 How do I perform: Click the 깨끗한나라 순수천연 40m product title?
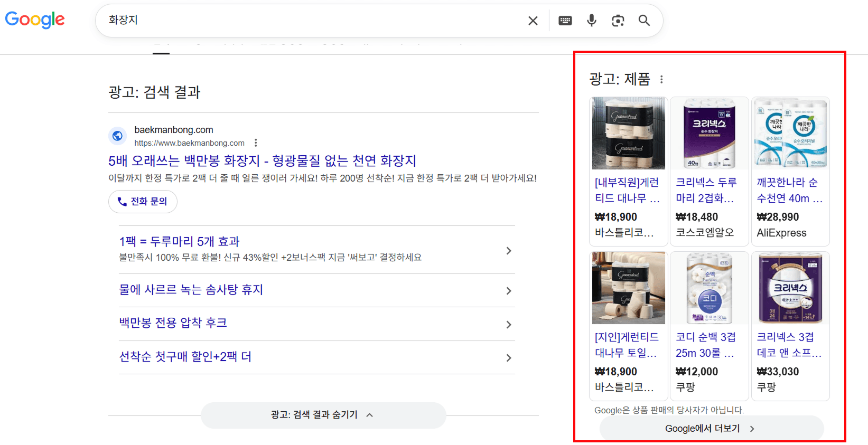tap(789, 191)
